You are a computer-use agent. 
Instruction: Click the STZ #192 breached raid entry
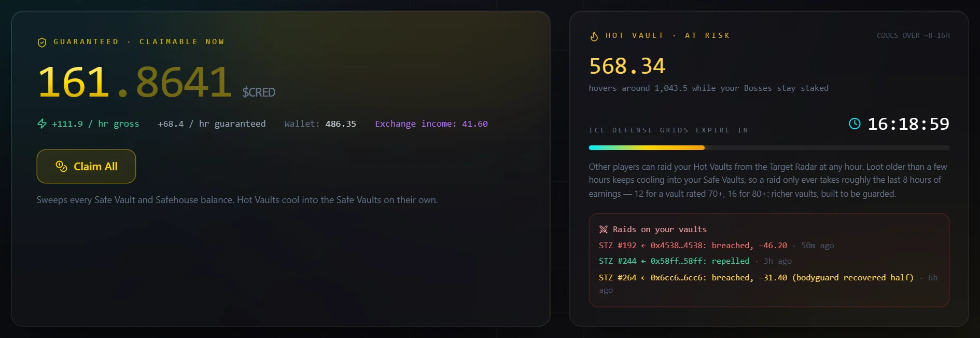click(716, 246)
